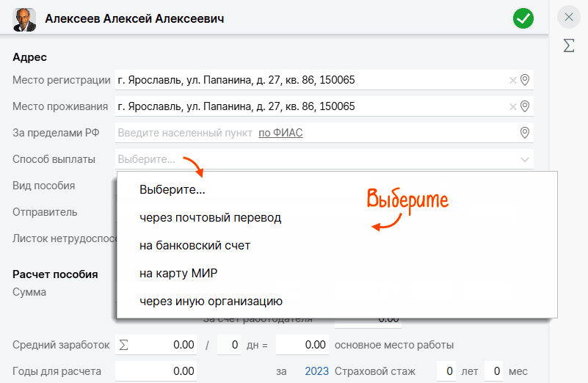Click the sigma icon in right sidebar

568,45
